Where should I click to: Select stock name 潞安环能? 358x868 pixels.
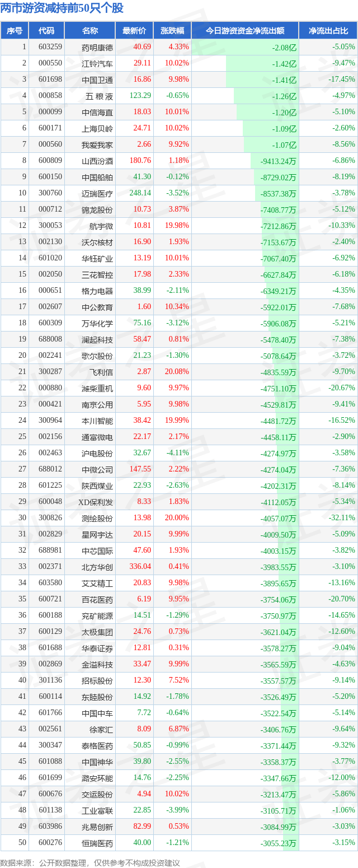tap(97, 778)
